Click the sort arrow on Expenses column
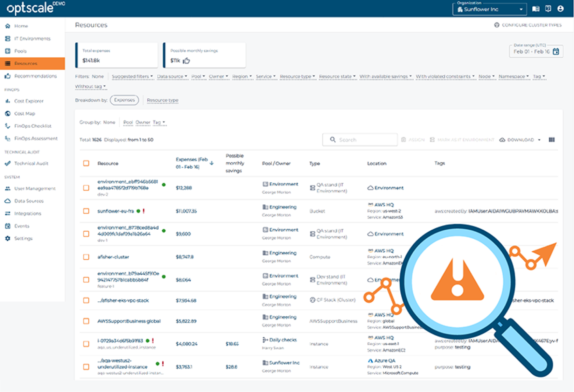Image resolution: width=574 pixels, height=392 pixels. pyautogui.click(x=211, y=163)
